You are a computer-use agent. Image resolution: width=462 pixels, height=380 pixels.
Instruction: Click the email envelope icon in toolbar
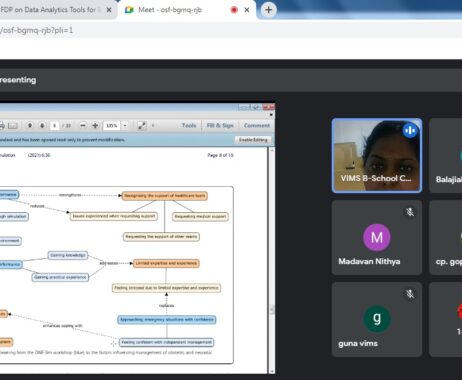click(13, 126)
